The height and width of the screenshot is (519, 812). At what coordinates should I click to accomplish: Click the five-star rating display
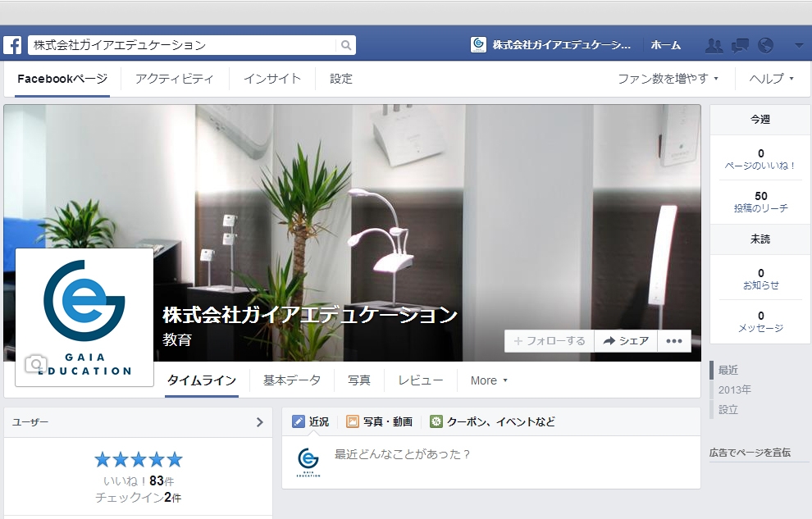click(x=139, y=459)
